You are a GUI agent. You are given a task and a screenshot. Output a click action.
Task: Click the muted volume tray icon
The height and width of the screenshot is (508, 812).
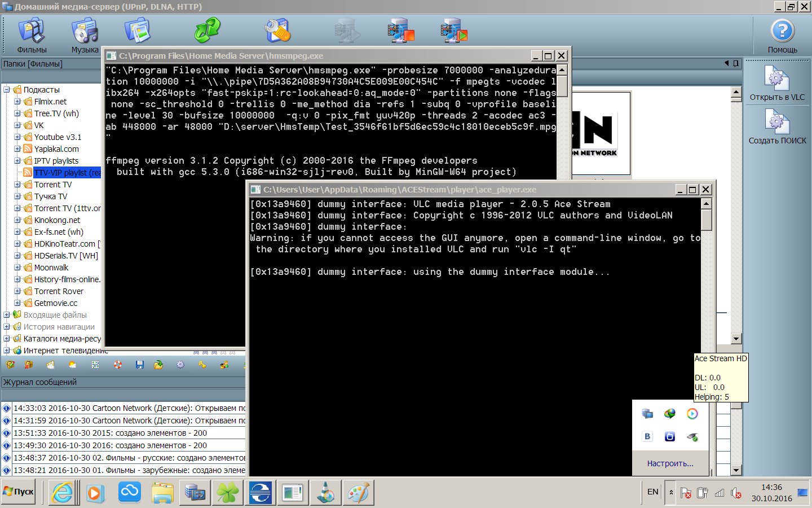736,493
